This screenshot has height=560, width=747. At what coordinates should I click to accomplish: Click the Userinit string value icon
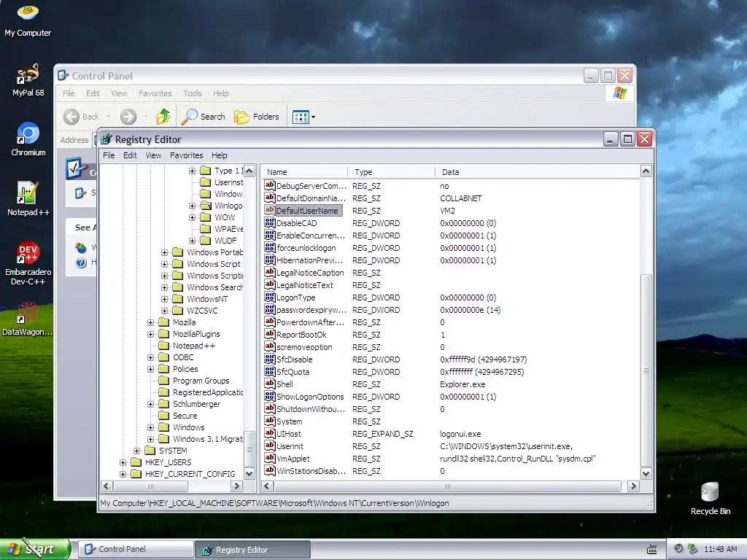coord(270,446)
